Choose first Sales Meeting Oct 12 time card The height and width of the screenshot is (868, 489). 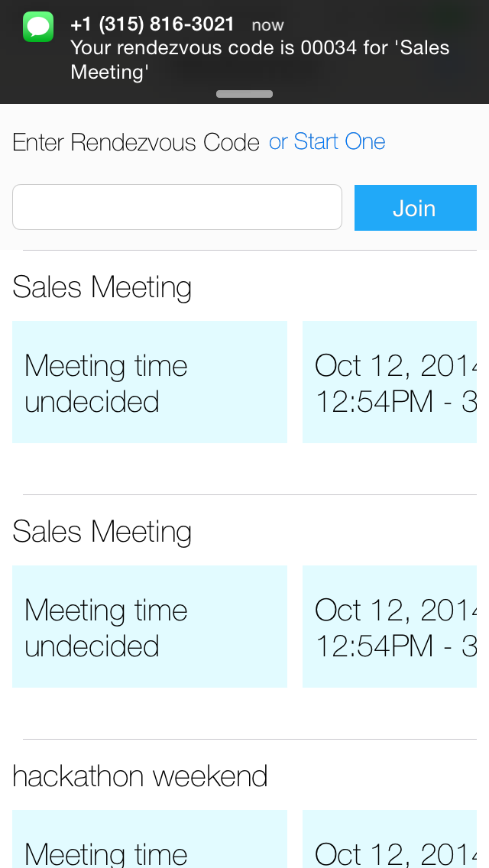click(x=390, y=382)
